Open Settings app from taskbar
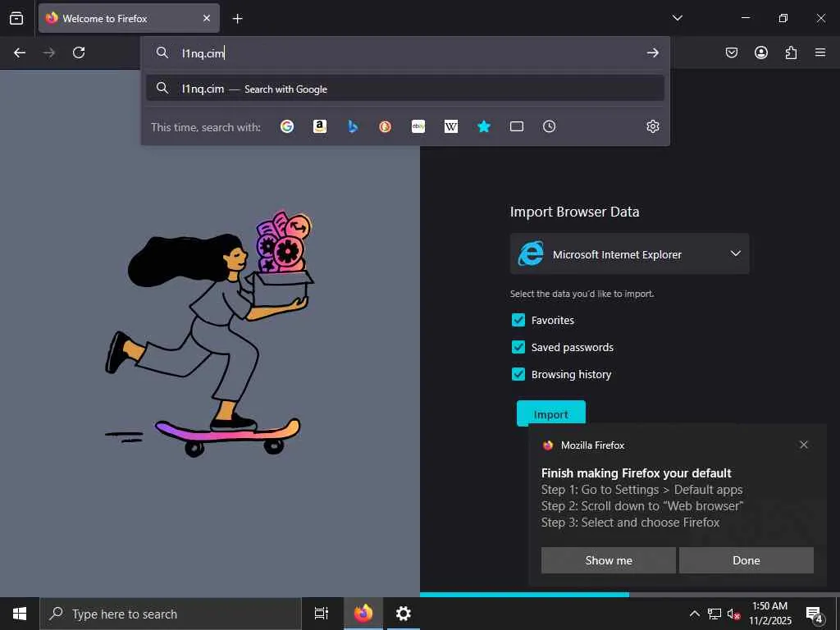 [x=404, y=614]
